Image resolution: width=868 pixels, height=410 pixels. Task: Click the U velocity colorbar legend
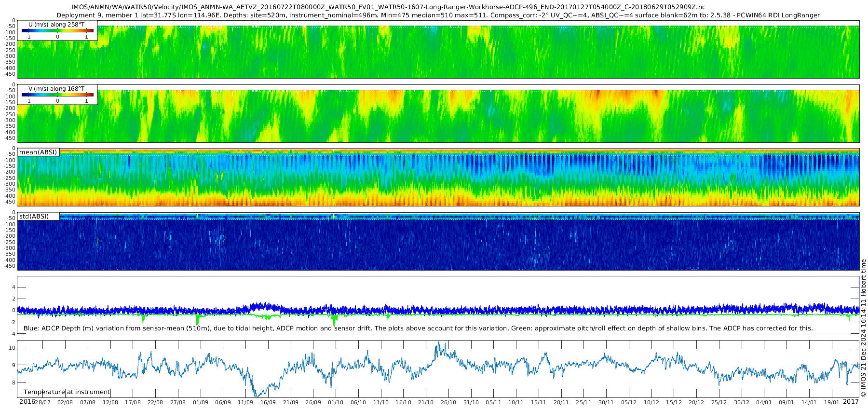click(57, 31)
